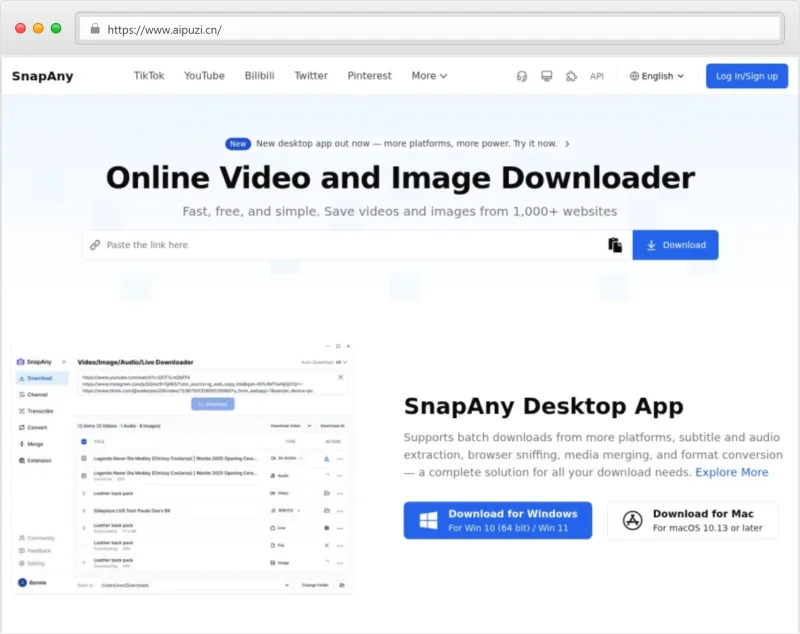Screen dimensions: 800x634
Task: Open the Twitter downloader page
Action: coord(311,75)
